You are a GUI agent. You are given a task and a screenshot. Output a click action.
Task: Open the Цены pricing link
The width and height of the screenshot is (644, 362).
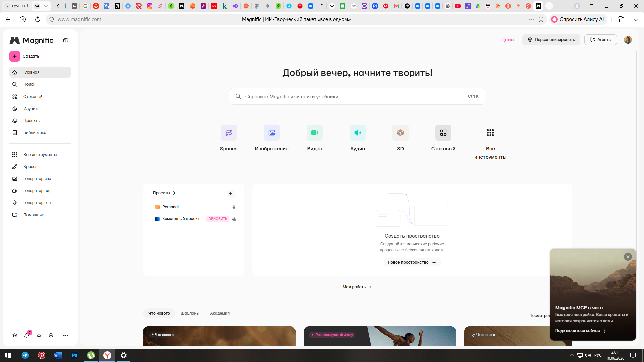pos(508,40)
